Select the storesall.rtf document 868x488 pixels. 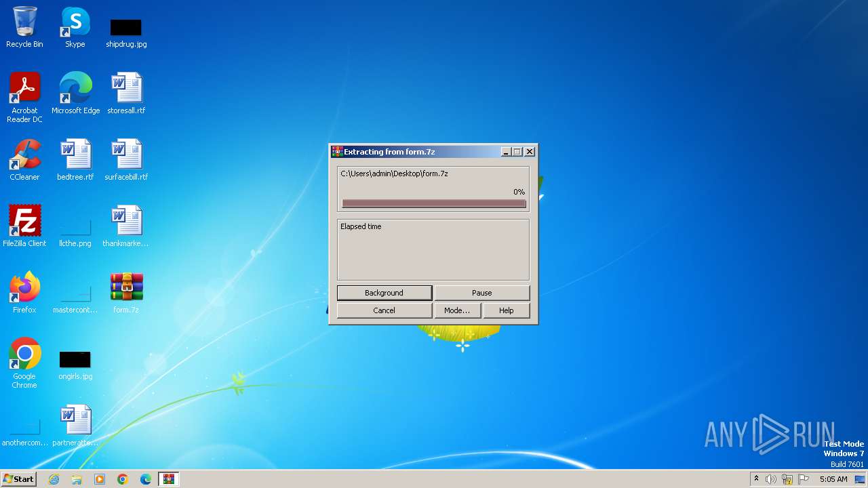126,93
